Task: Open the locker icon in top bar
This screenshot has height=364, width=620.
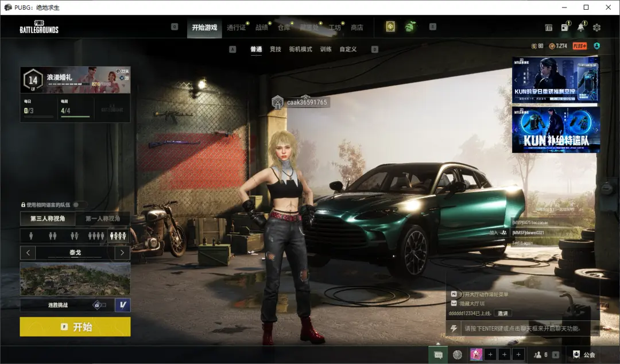Action: click(548, 28)
